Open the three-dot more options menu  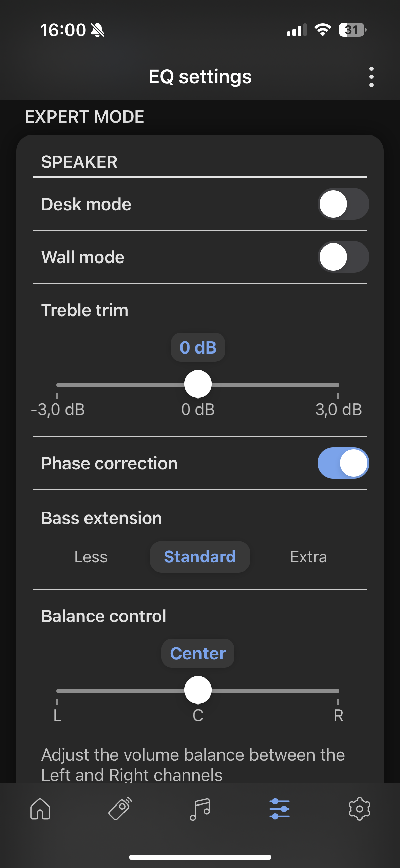pyautogui.click(x=371, y=77)
